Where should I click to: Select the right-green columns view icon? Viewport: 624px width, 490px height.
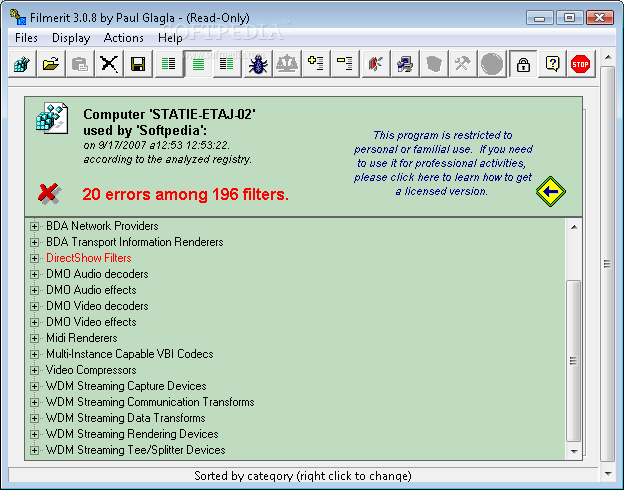[x=227, y=64]
